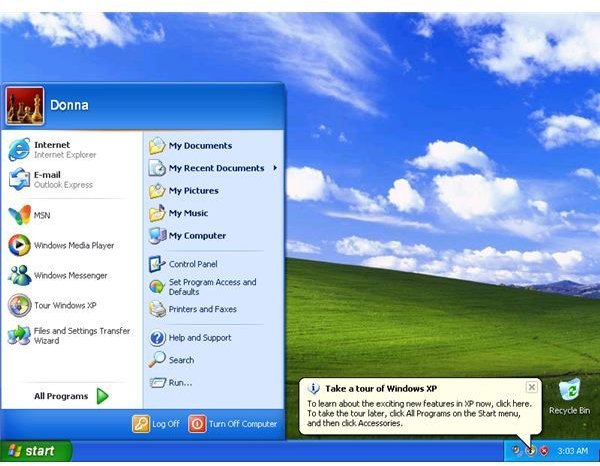Screen dimensions: 600x466
Task: Click the Log Off key icon
Action: tap(141, 424)
